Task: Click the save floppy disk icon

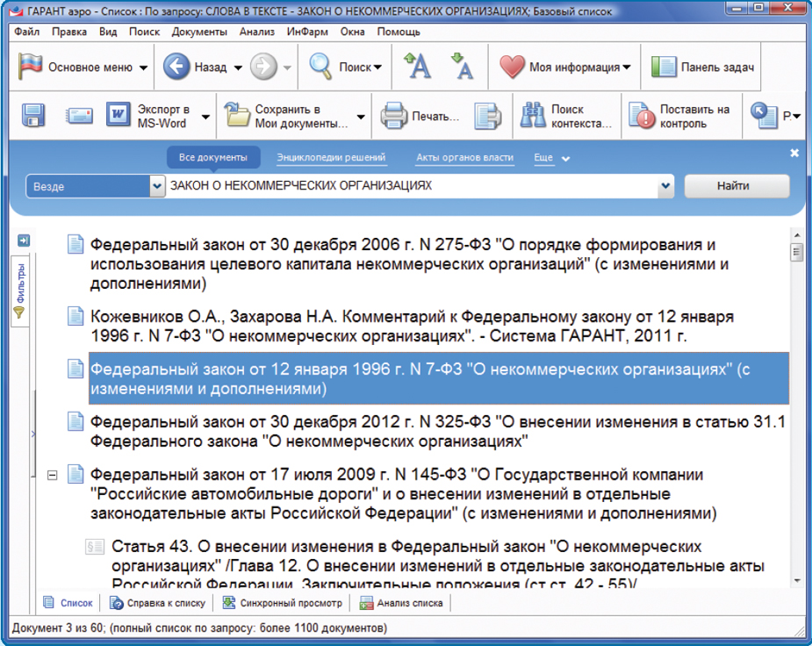Action: [x=33, y=116]
